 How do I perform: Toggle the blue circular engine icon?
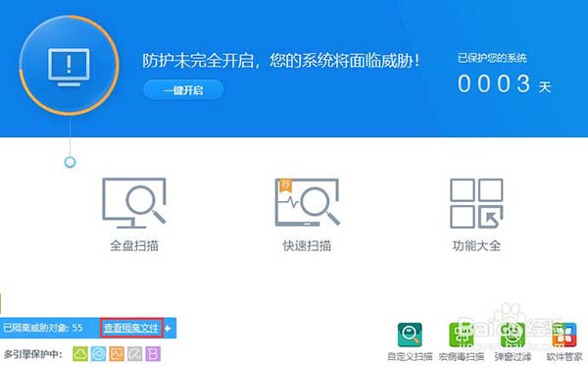click(x=99, y=354)
